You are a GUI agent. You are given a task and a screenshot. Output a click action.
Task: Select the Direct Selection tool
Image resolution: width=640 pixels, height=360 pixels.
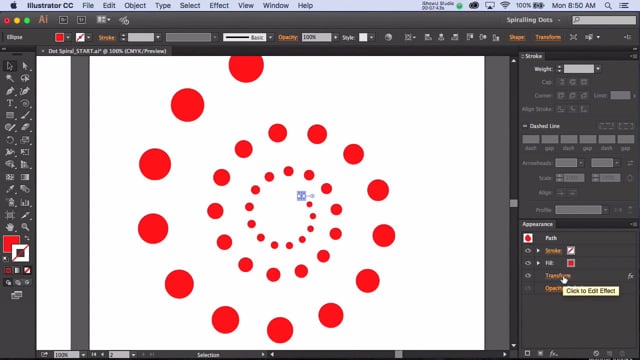click(x=25, y=66)
